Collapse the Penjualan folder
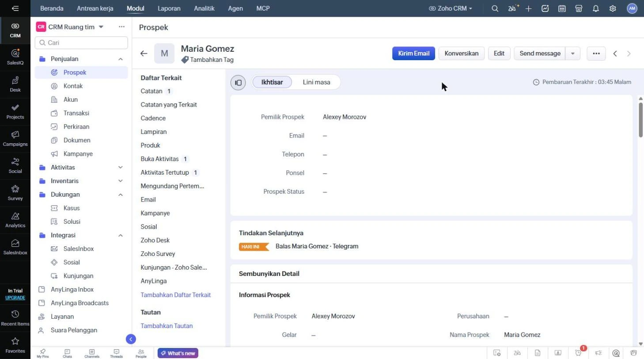Image resolution: width=644 pixels, height=359 pixels. (x=121, y=59)
